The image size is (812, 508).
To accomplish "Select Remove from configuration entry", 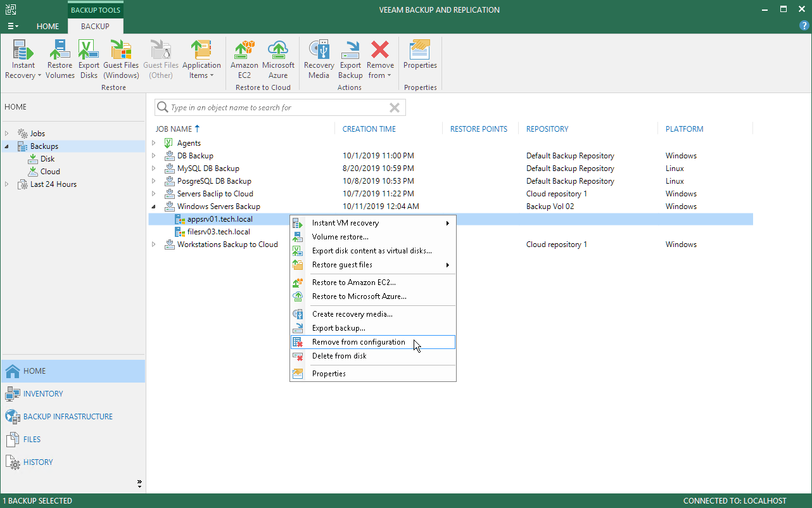I will pyautogui.click(x=373, y=342).
